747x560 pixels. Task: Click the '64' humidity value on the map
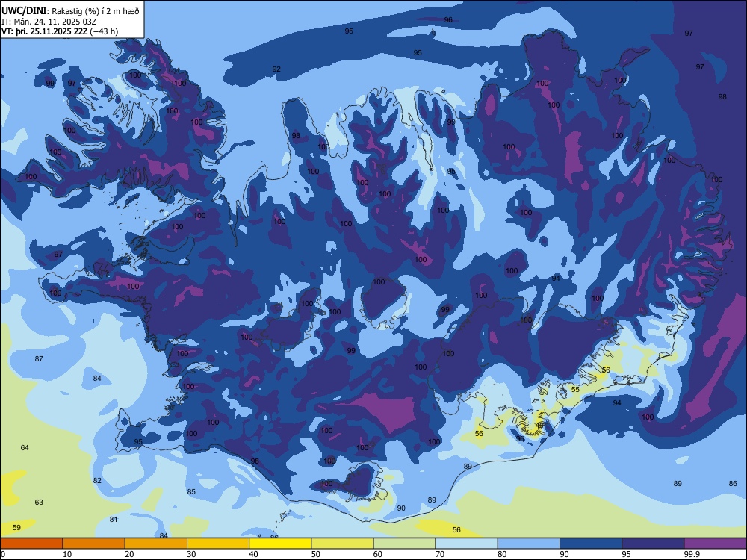25,447
